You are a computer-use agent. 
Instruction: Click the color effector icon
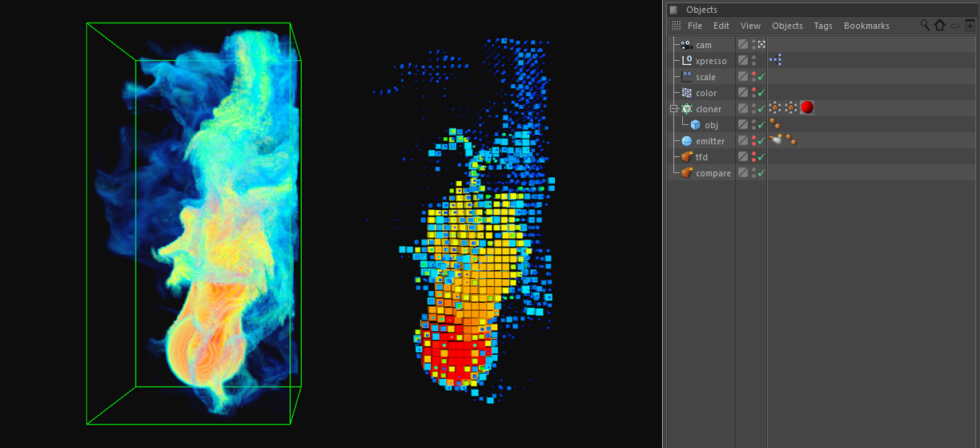pyautogui.click(x=686, y=93)
